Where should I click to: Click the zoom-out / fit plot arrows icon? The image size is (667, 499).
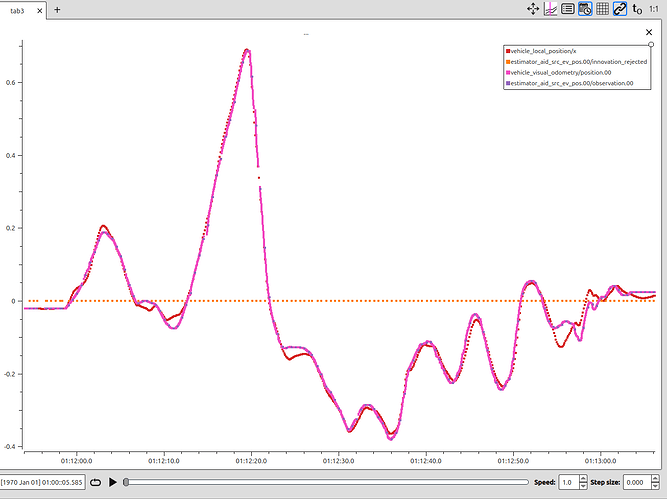pos(533,9)
